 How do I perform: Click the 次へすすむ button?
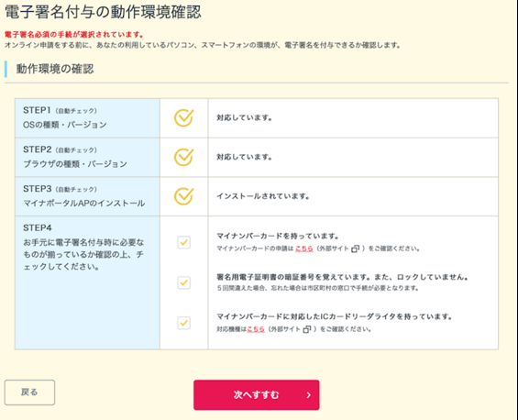(257, 395)
